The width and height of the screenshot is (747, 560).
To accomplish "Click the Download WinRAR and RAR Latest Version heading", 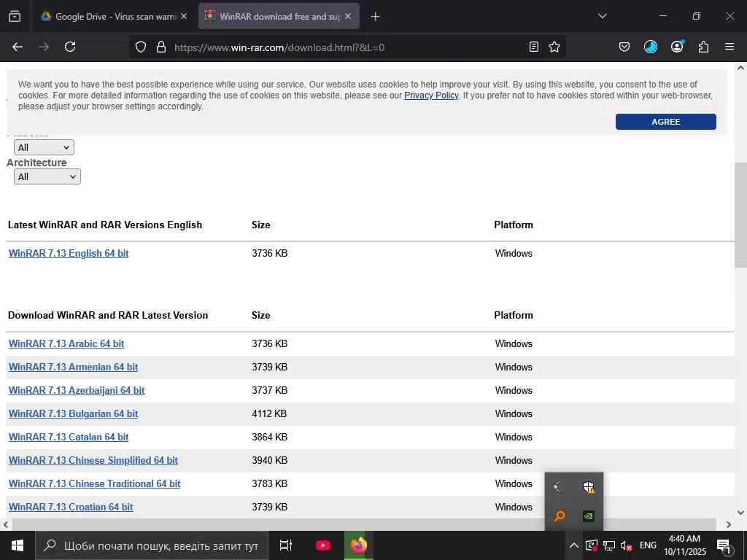I will (108, 315).
